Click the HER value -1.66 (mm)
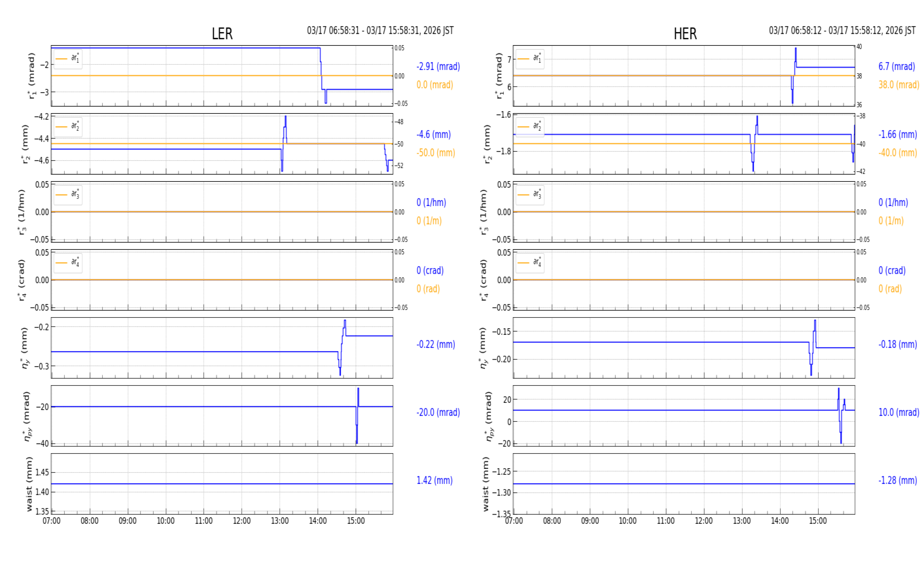The height and width of the screenshot is (565, 924). coord(898,135)
